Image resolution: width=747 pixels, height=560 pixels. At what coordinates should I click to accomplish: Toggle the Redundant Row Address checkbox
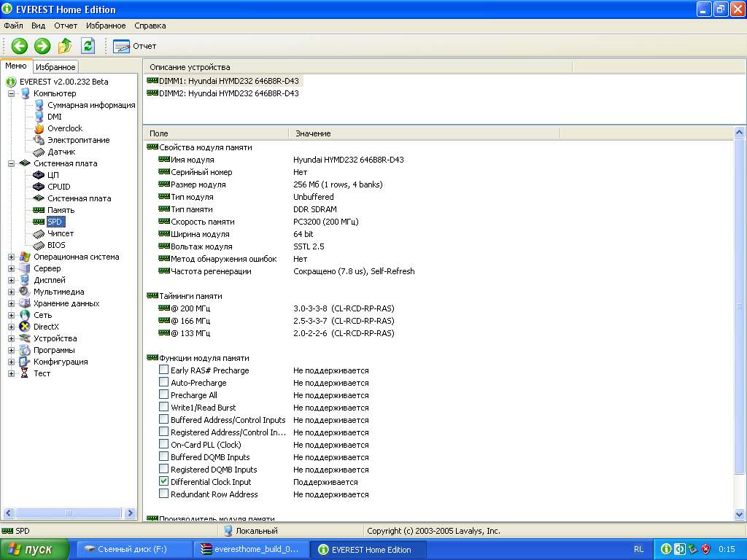point(164,494)
